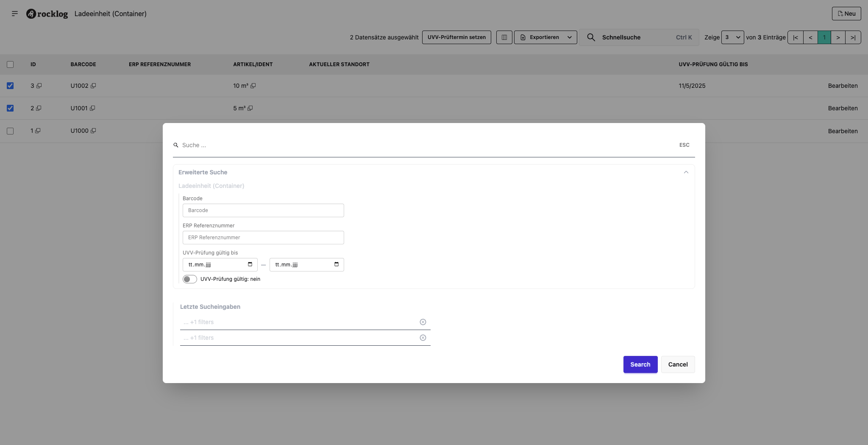This screenshot has width=868, height=445.
Task: Go to previous page of entries
Action: point(810,37)
